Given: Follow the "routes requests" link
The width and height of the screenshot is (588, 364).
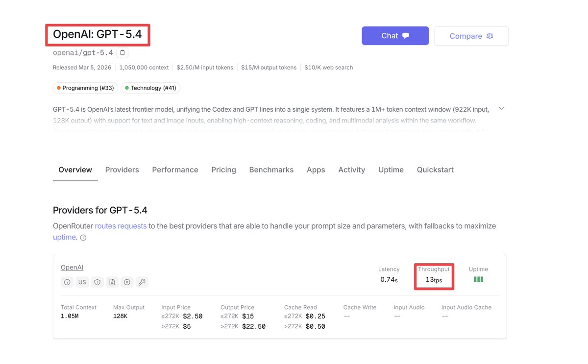Looking at the screenshot, I should pos(121,226).
